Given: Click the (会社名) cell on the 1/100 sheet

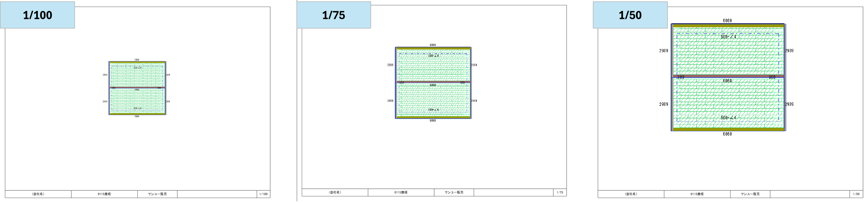Looking at the screenshot, I should (x=38, y=194).
